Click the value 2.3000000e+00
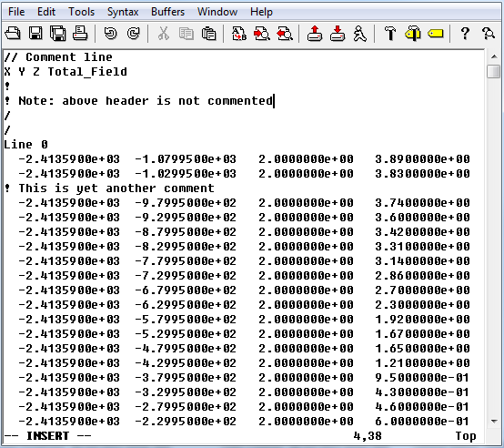Viewport: 504px width, 448px height. coord(423,304)
